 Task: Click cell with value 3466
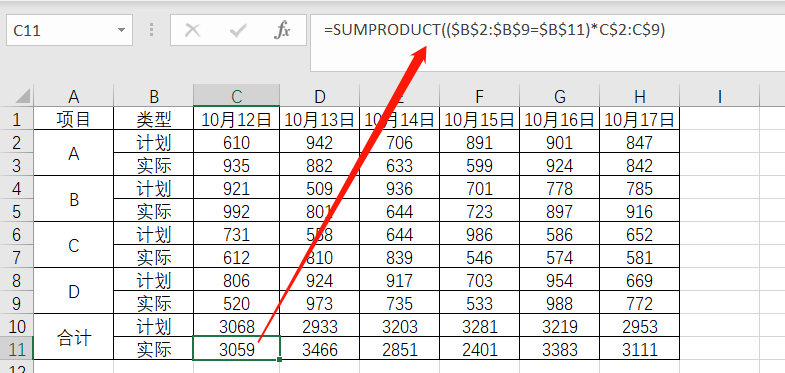(319, 348)
